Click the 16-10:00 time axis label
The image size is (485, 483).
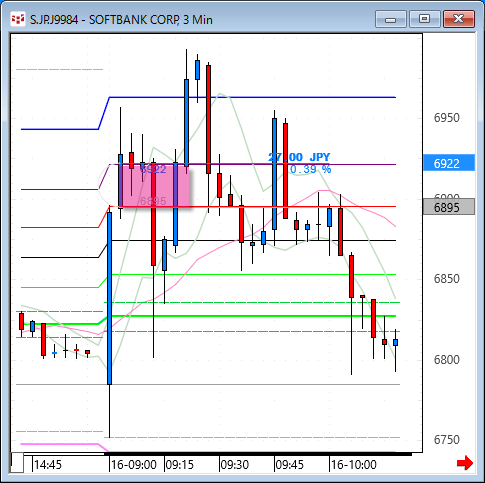pyautogui.click(x=354, y=465)
